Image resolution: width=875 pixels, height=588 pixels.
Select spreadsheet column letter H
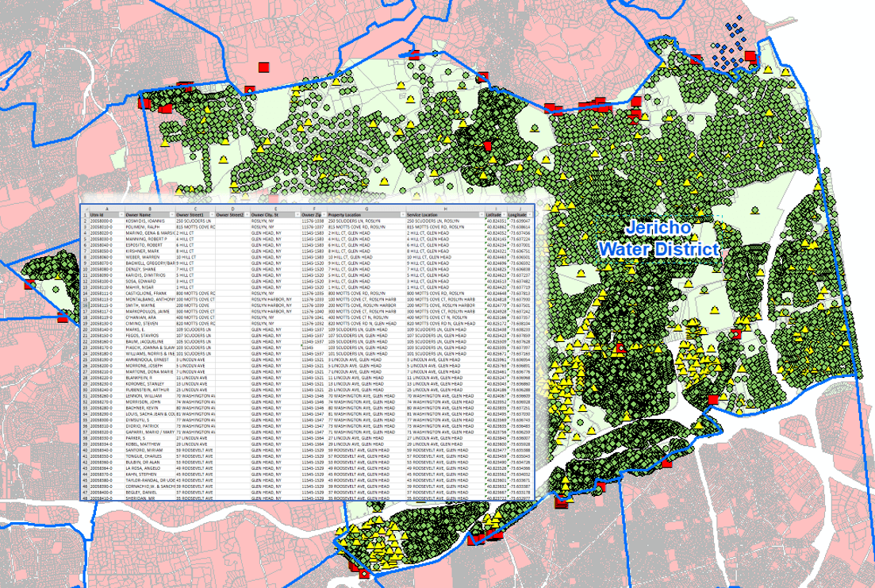click(x=445, y=209)
